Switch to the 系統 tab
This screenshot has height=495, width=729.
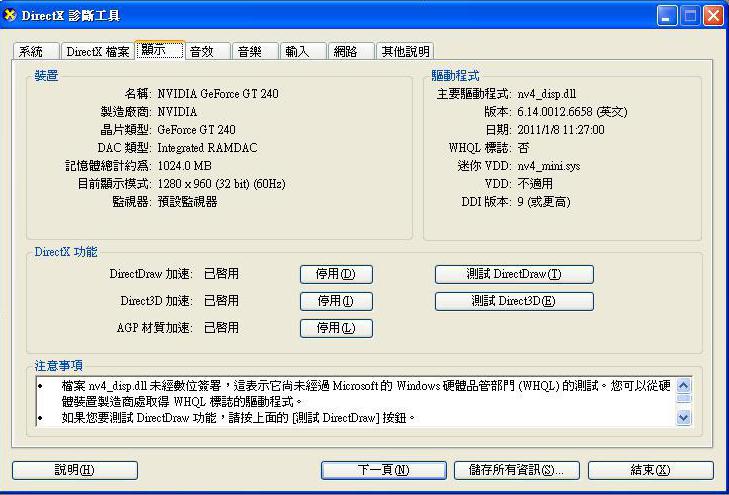[36, 51]
